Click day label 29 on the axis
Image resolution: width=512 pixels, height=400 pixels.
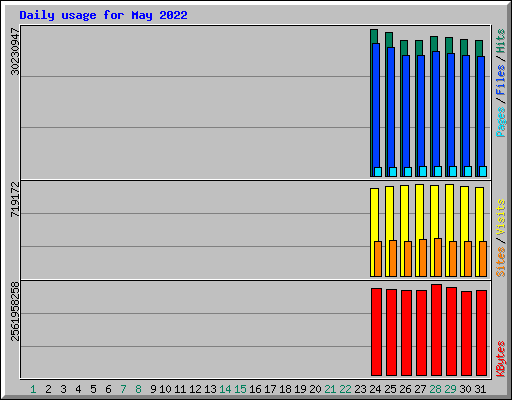coord(450,389)
